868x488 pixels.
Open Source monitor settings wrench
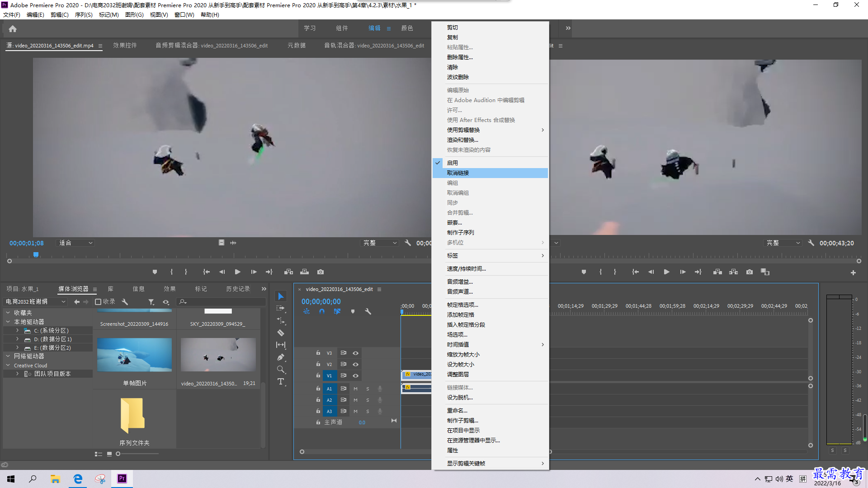[408, 243]
